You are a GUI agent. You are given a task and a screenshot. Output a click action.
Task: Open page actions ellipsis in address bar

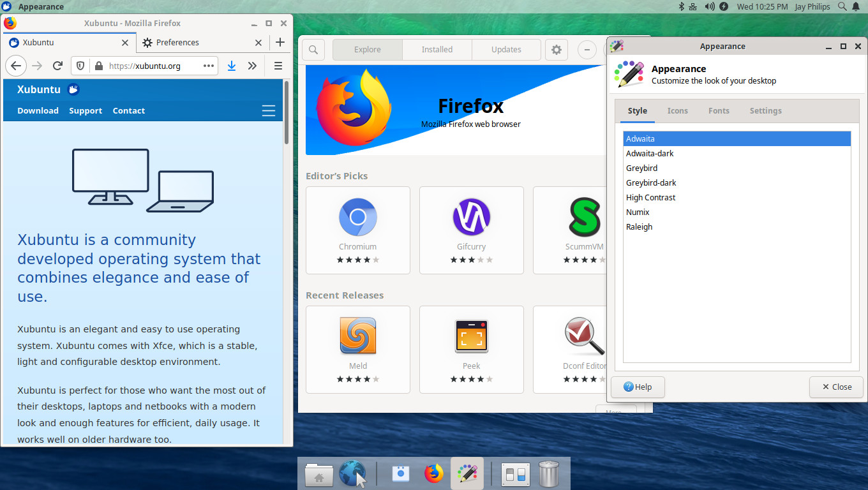point(209,66)
